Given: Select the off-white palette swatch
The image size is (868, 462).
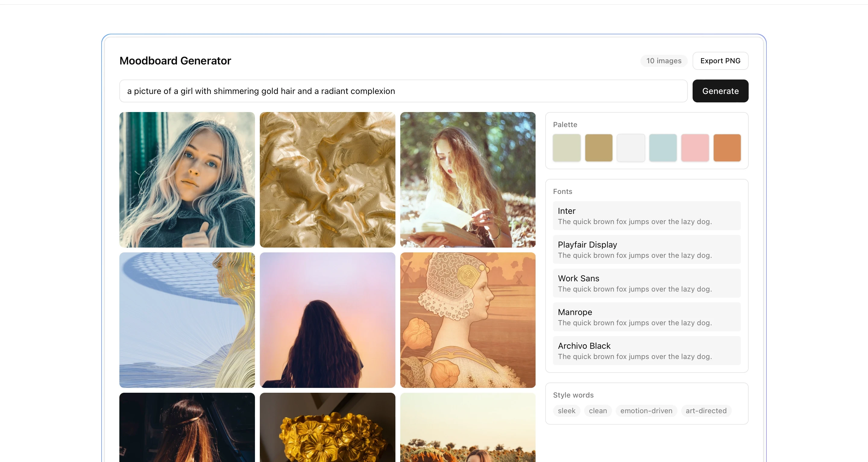Looking at the screenshot, I should point(631,148).
